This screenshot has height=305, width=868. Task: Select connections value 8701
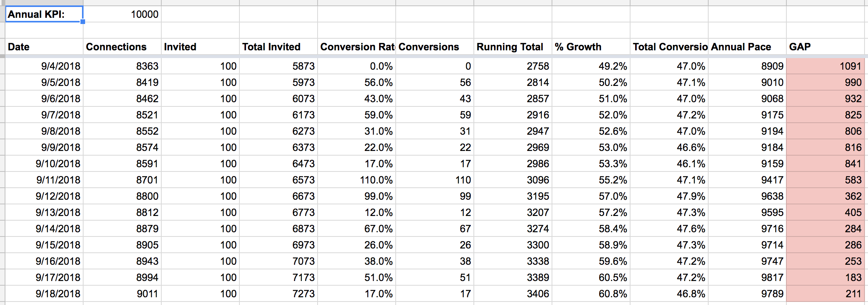(122, 180)
